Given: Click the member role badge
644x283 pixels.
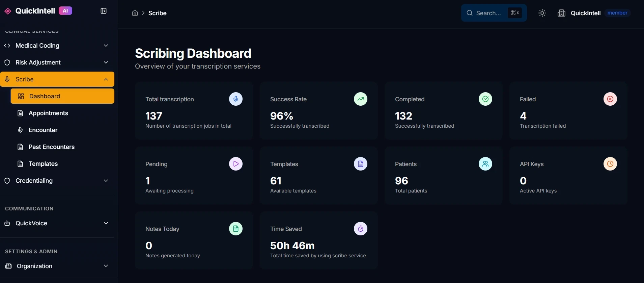Looking at the screenshot, I should [x=617, y=13].
